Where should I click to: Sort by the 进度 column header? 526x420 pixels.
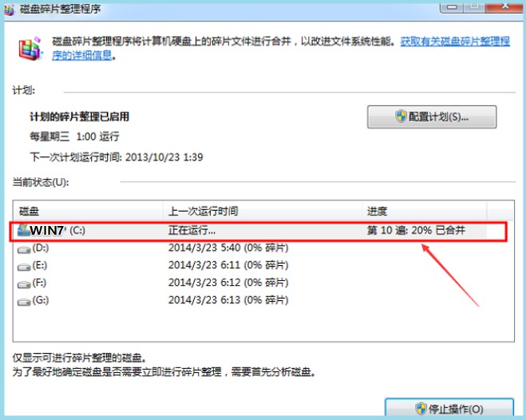point(425,211)
